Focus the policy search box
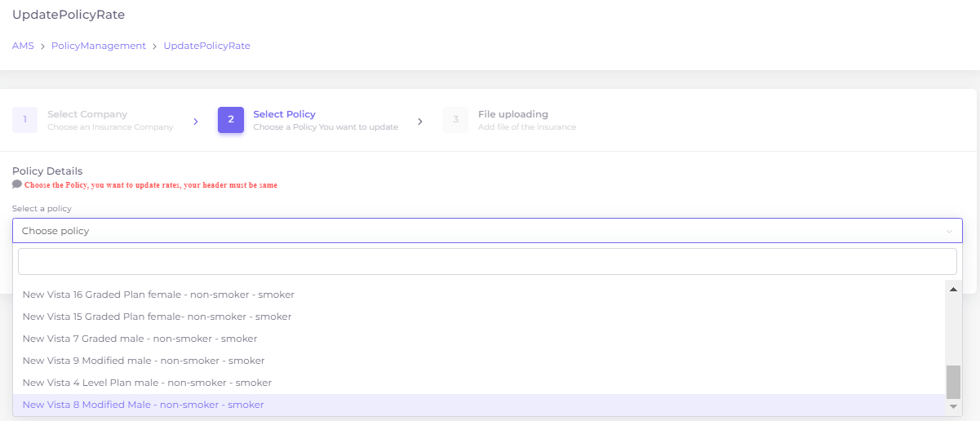 click(x=487, y=262)
